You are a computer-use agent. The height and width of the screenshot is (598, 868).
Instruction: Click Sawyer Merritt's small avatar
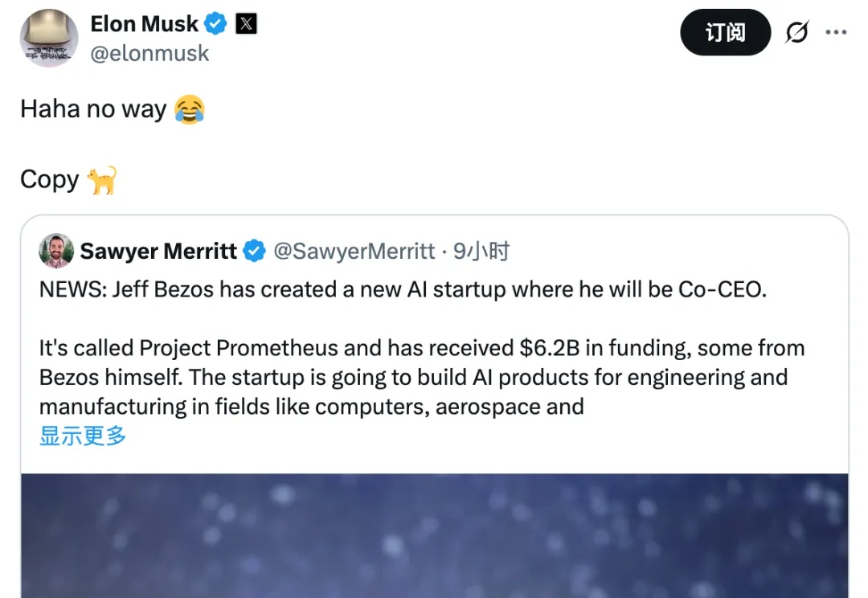(x=56, y=252)
